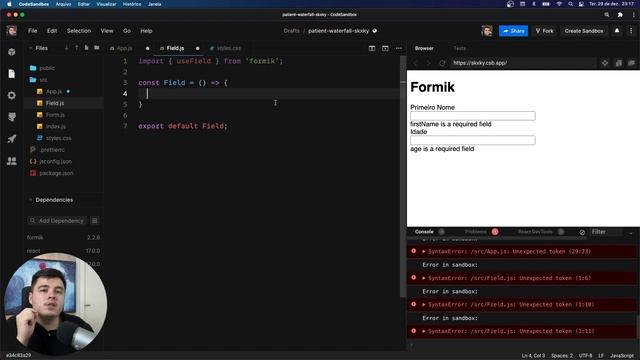Open the Go menu
640x360 pixels.
coord(127,31)
